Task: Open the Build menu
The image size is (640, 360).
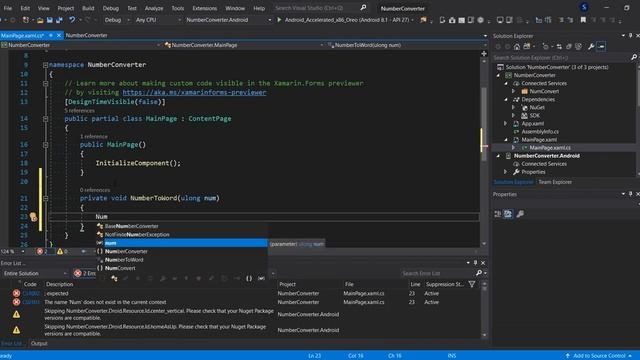Action: (x=88, y=8)
